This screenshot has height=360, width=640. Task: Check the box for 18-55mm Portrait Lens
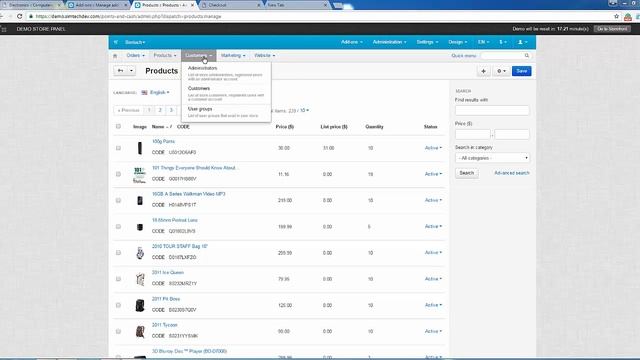tap(118, 227)
